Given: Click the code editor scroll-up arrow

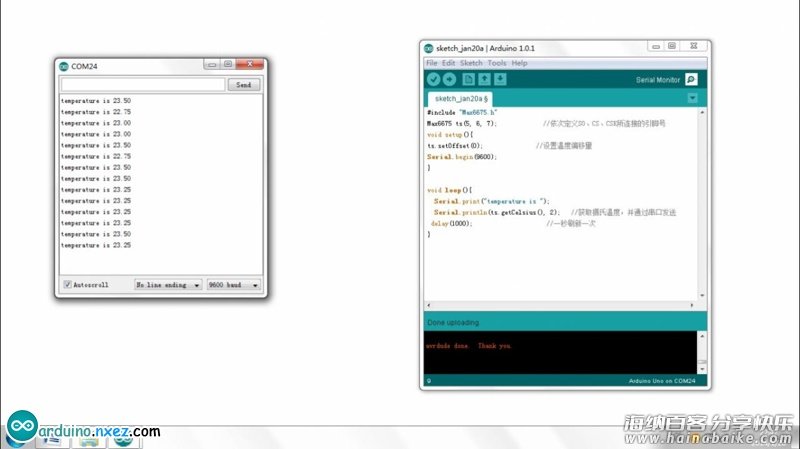Looking at the screenshot, I should [x=703, y=112].
